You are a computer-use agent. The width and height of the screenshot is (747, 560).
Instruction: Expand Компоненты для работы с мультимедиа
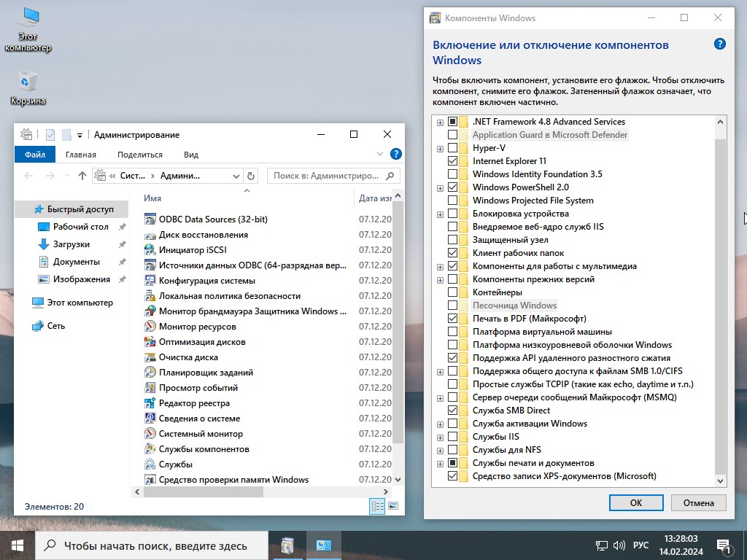click(440, 267)
